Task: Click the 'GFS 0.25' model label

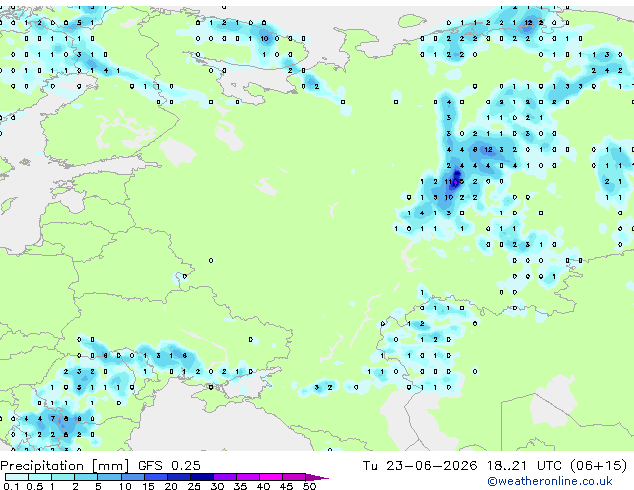Action: (169, 466)
